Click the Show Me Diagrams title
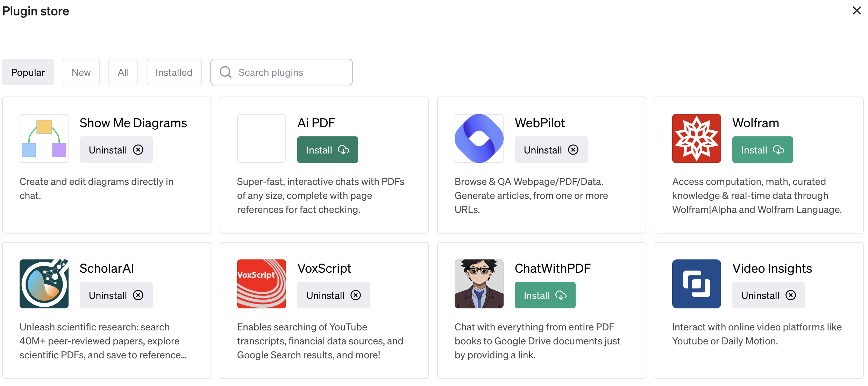The image size is (868, 386). (x=133, y=123)
